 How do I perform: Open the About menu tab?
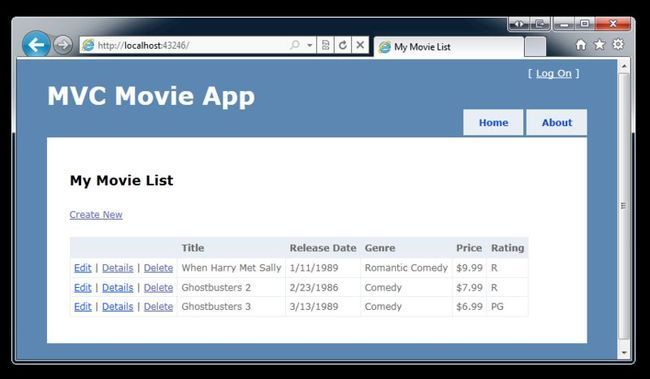(x=557, y=122)
